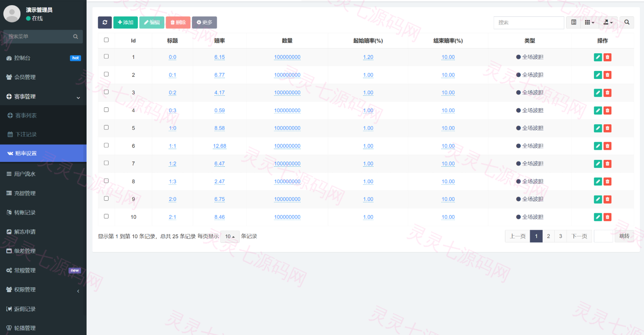Check the row Id 5 checkbox

point(106,127)
